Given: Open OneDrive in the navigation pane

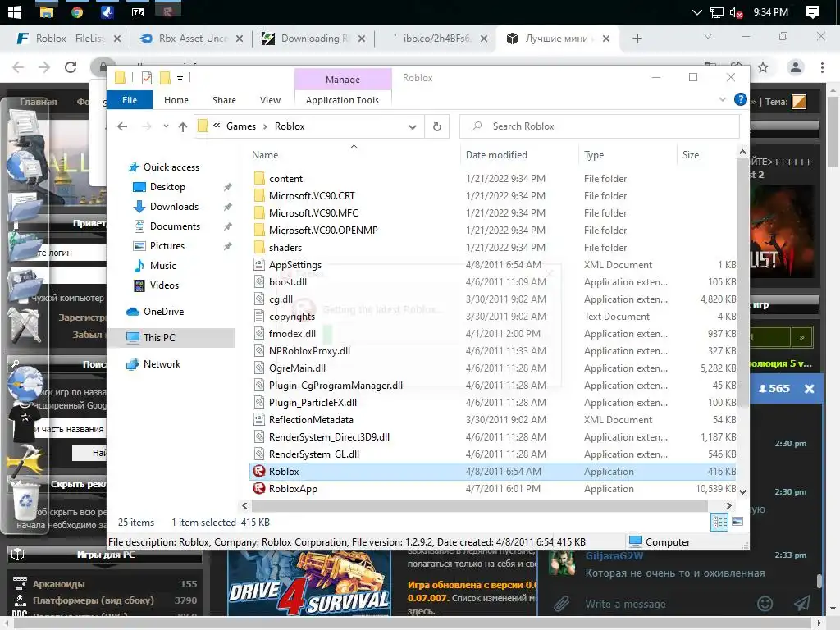Looking at the screenshot, I should coord(163,312).
